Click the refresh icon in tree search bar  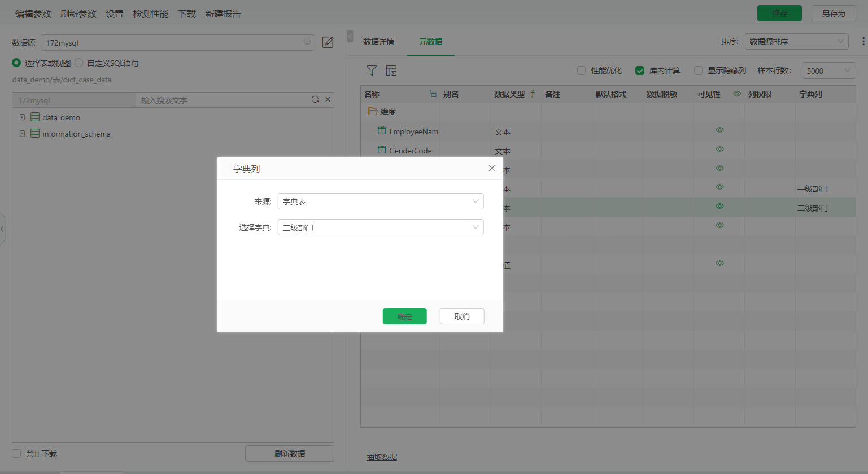pos(315,99)
